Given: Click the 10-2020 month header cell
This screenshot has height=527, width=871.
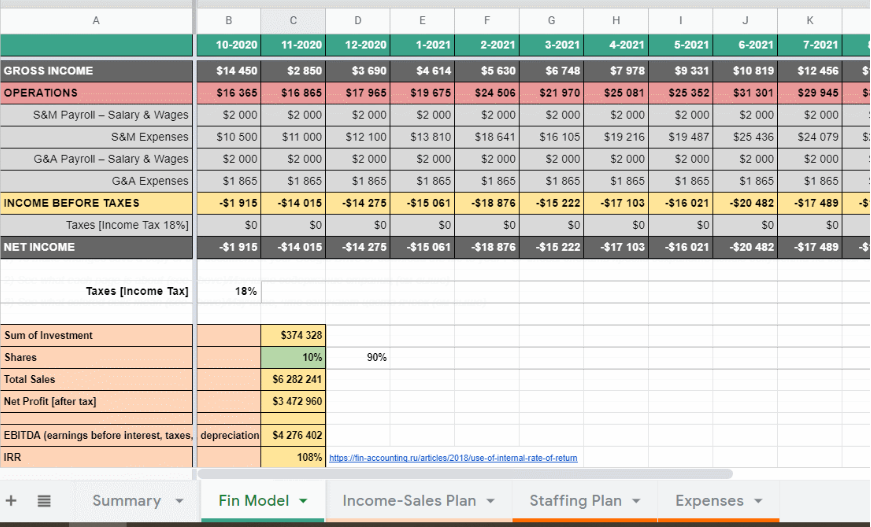Looking at the screenshot, I should pos(229,45).
